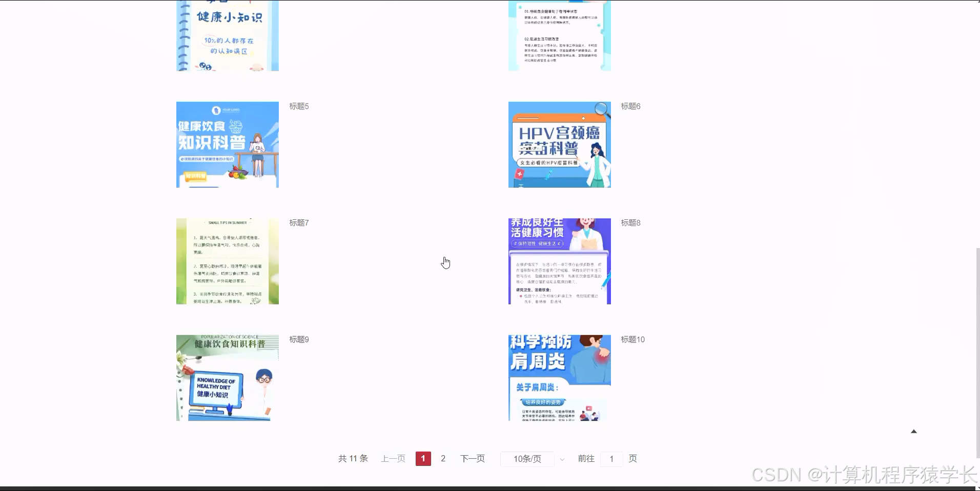Open the 标题6 article link
This screenshot has width=980, height=491.
pyautogui.click(x=630, y=106)
